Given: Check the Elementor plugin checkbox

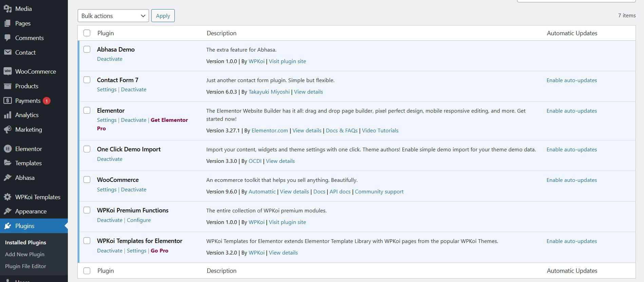Looking at the screenshot, I should coord(87,110).
